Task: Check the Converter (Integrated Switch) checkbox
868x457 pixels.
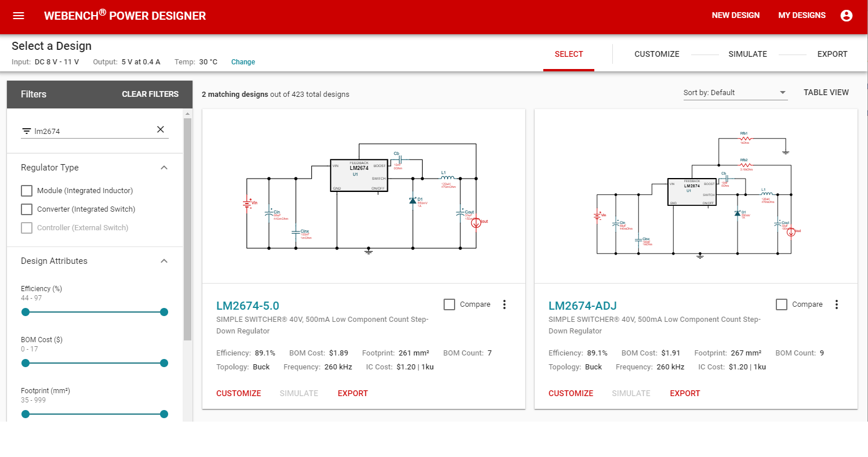Action: pyautogui.click(x=27, y=209)
